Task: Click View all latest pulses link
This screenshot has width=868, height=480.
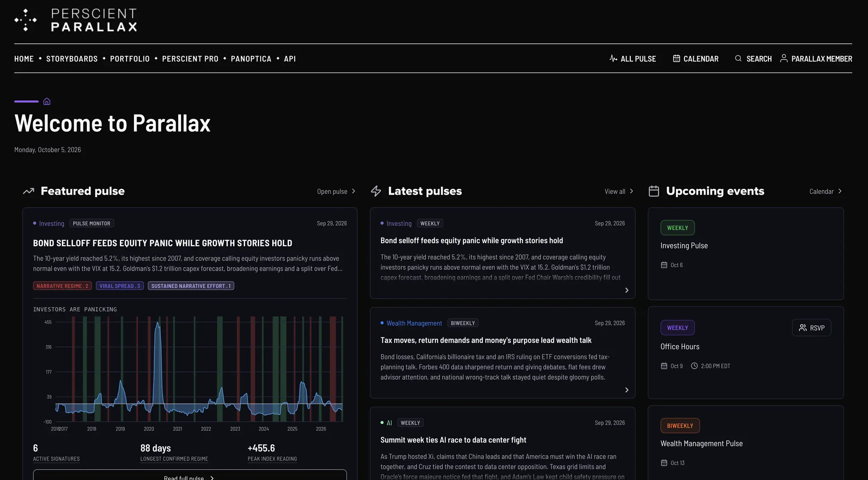Action: click(619, 191)
